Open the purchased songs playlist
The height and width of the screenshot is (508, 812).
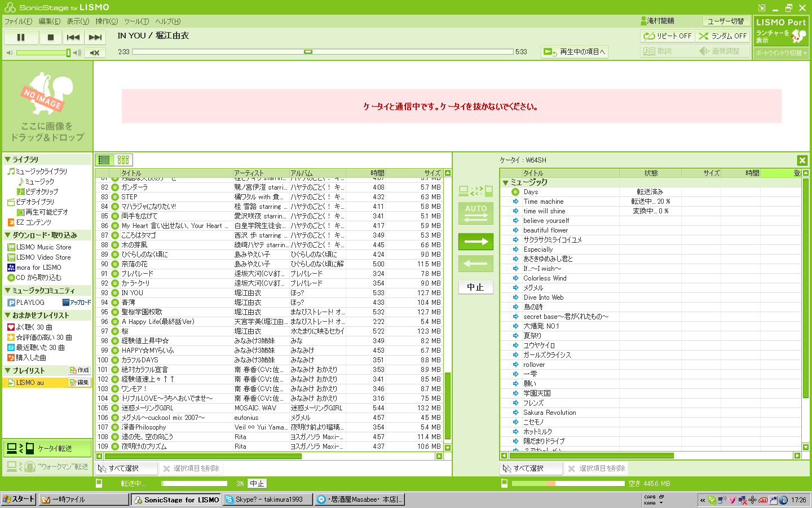pos(27,358)
